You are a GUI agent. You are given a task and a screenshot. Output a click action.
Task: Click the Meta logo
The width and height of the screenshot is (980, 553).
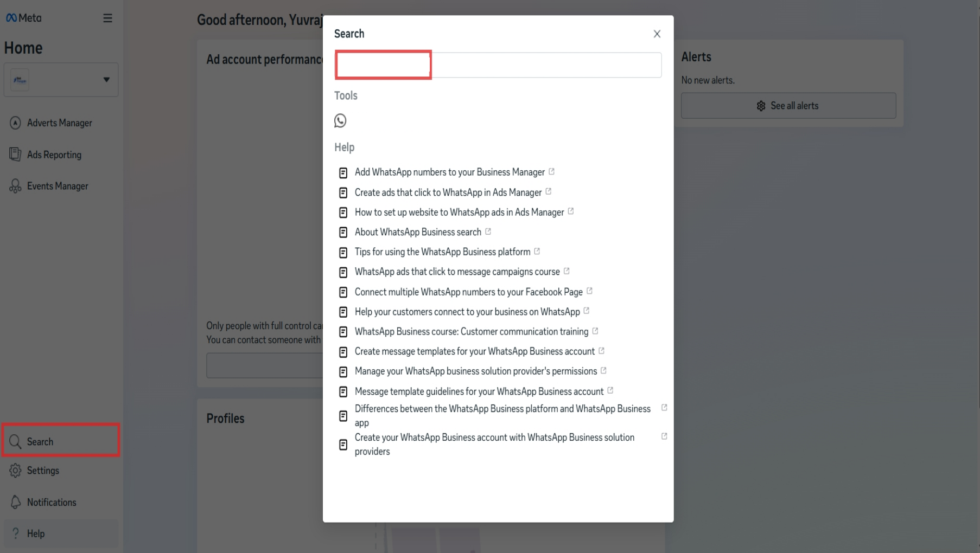pyautogui.click(x=23, y=18)
